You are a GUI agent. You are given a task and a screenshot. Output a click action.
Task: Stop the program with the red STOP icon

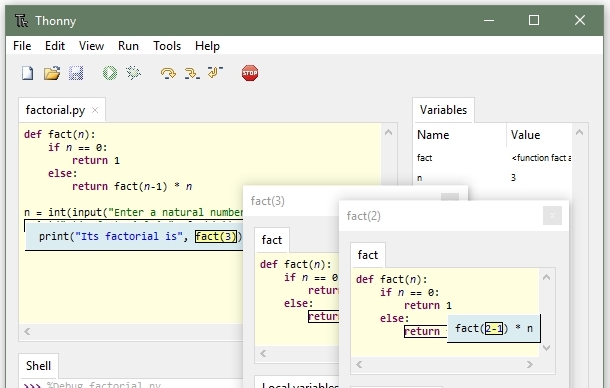click(250, 73)
